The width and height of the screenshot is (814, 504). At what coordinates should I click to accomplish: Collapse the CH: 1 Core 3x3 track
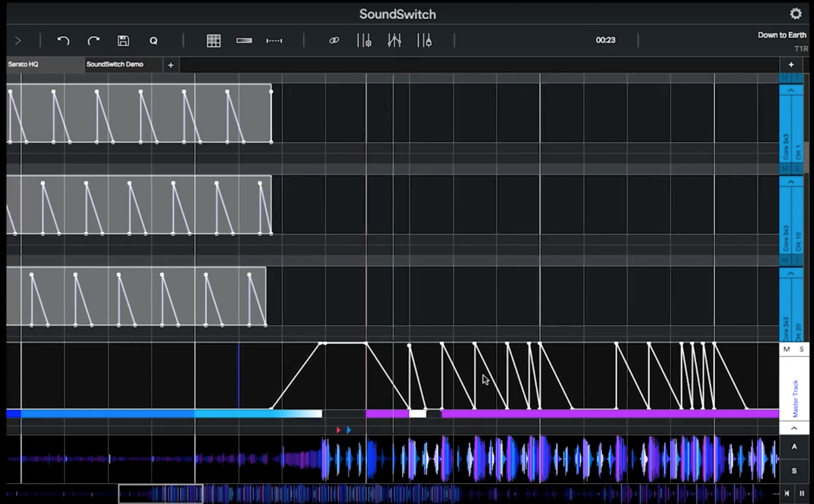791,91
